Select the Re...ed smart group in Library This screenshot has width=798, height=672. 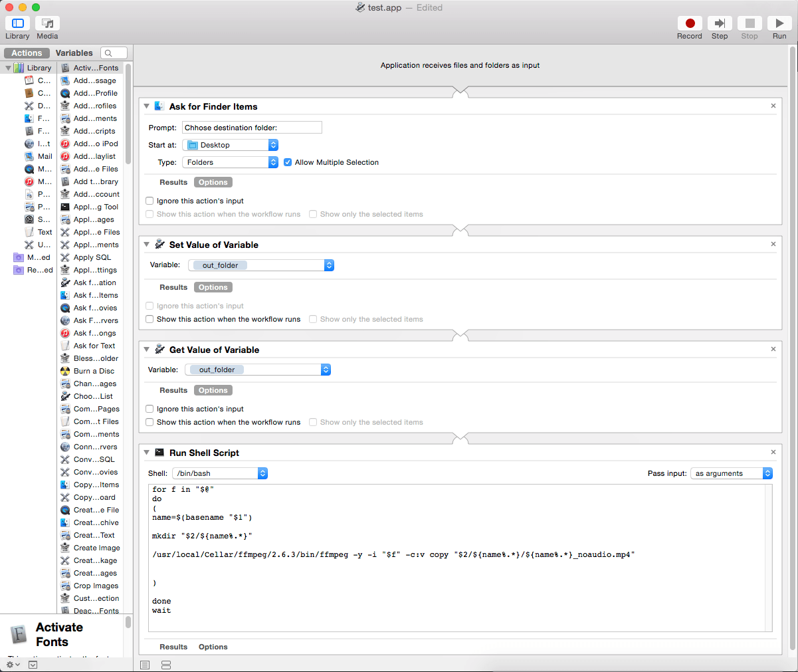[x=33, y=270]
